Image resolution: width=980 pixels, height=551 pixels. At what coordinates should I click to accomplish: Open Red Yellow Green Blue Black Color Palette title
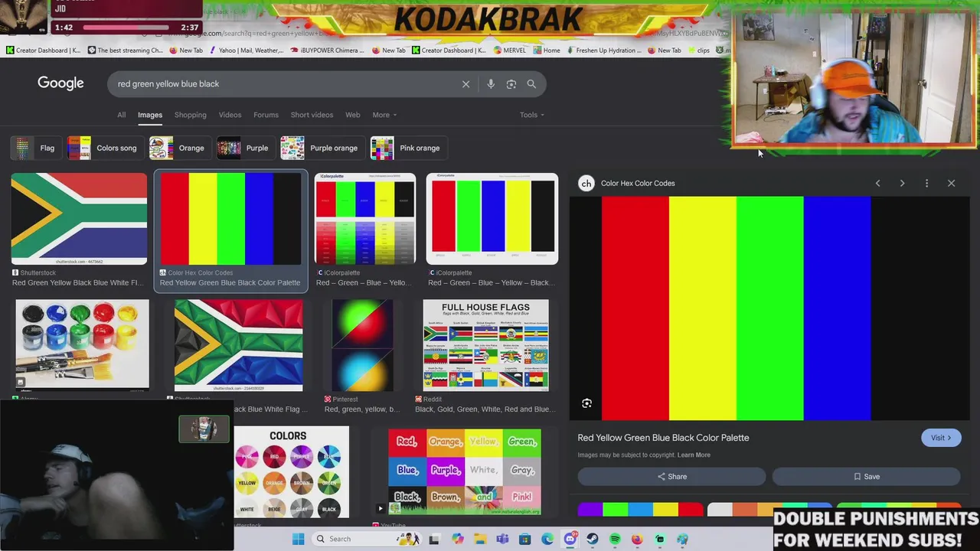click(x=663, y=438)
